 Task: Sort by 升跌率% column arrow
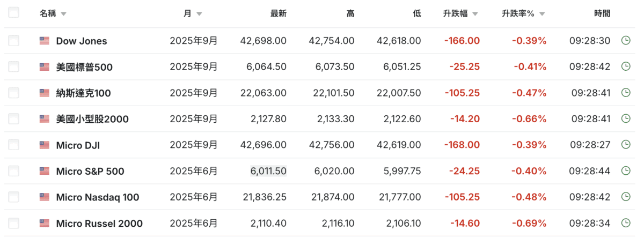click(x=542, y=14)
